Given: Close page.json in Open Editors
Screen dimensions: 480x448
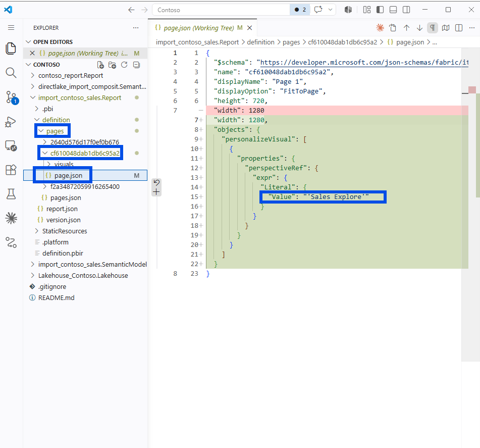Looking at the screenshot, I should [32, 53].
